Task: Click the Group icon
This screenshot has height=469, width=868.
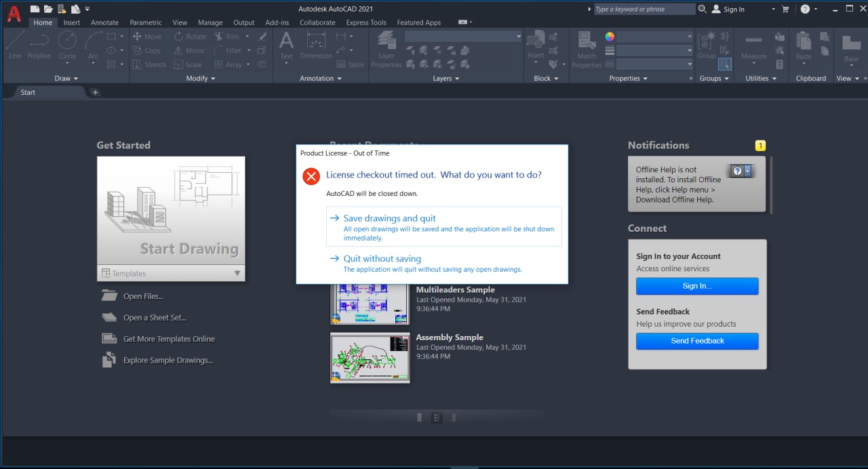Action: click(707, 45)
